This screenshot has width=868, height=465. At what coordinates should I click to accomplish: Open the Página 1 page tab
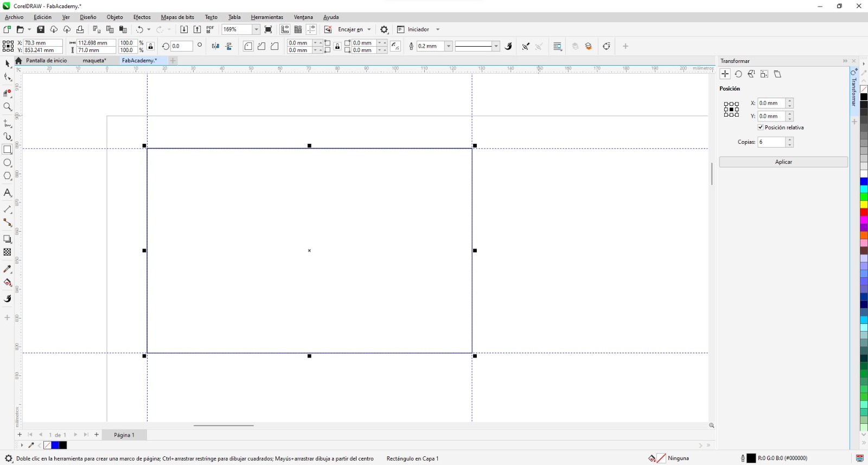(124, 435)
